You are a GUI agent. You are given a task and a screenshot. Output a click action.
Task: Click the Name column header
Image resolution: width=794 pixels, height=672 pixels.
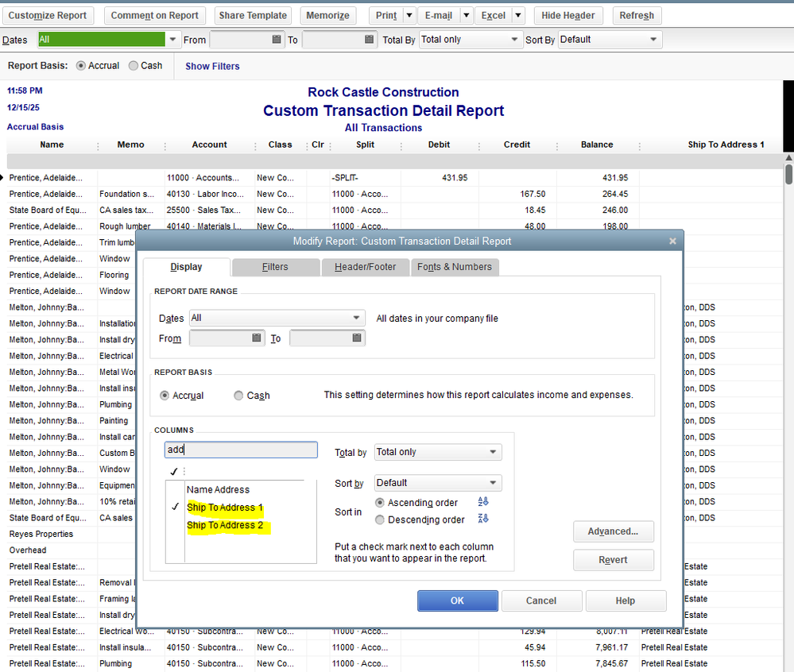pos(52,145)
